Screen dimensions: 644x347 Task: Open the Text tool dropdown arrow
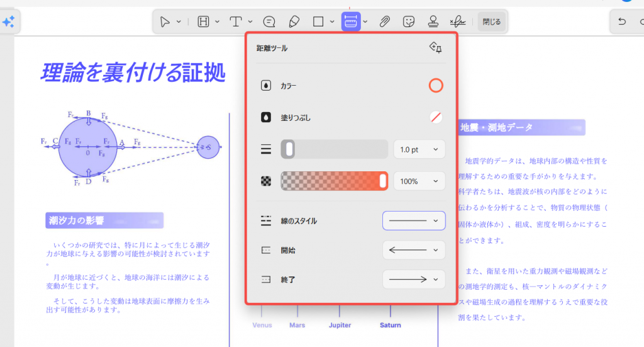click(x=250, y=22)
